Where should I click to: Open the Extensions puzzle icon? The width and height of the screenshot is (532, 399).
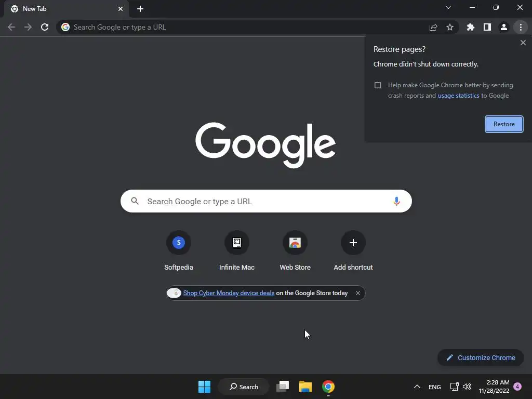tap(471, 27)
